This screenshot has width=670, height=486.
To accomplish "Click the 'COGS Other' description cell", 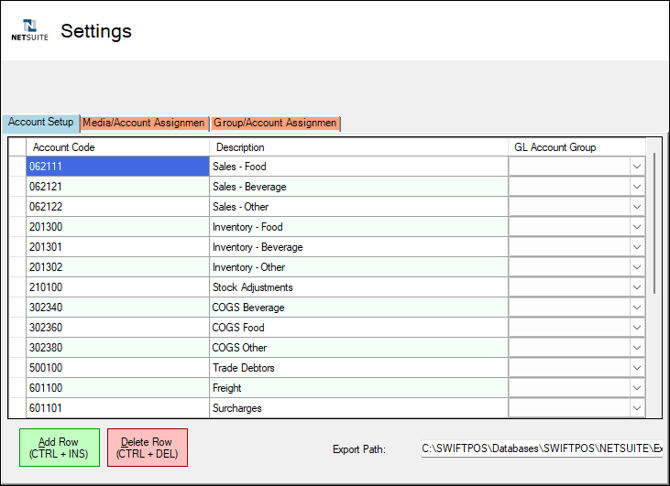I will point(359,347).
